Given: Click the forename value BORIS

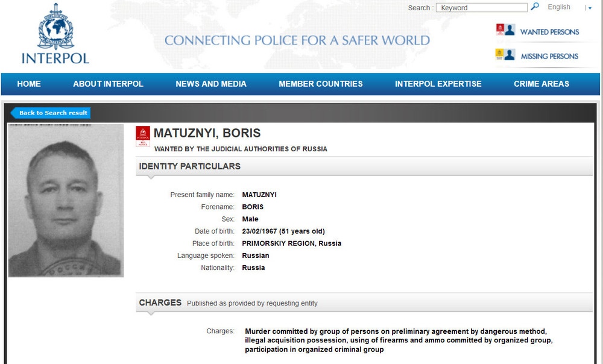Looking at the screenshot, I should (253, 207).
